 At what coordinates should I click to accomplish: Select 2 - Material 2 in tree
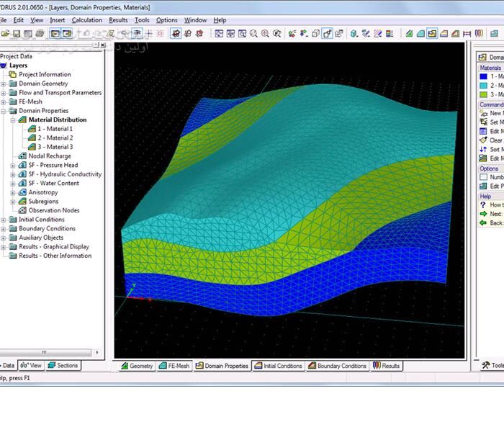point(55,138)
